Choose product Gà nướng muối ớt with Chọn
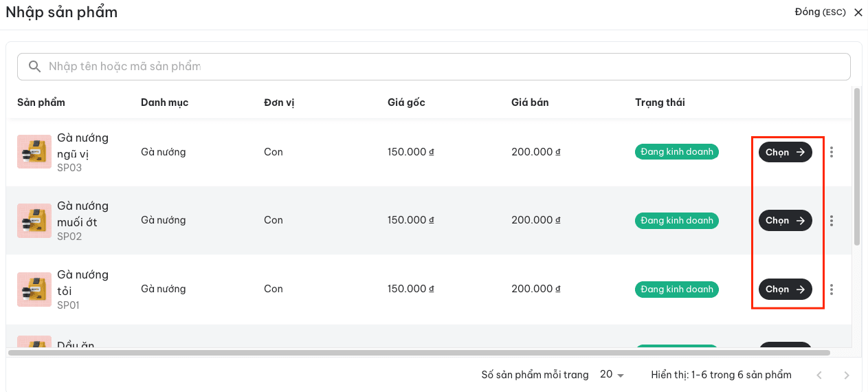This screenshot has width=868, height=392. coord(786,221)
